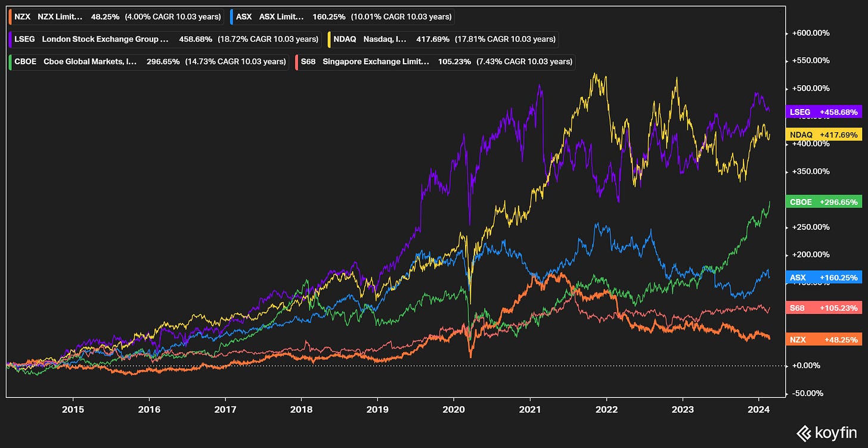Click the 2023 label on time axis
The image size is (868, 448).
point(682,410)
